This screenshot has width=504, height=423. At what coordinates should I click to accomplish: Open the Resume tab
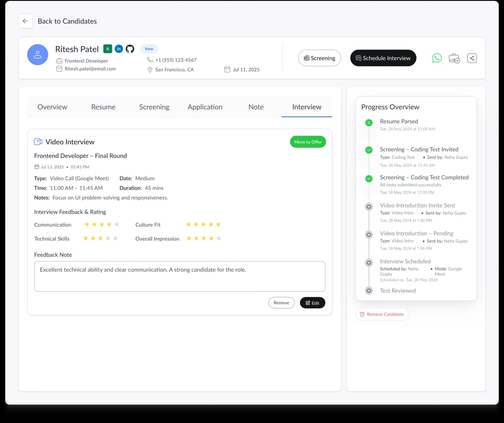pos(103,107)
